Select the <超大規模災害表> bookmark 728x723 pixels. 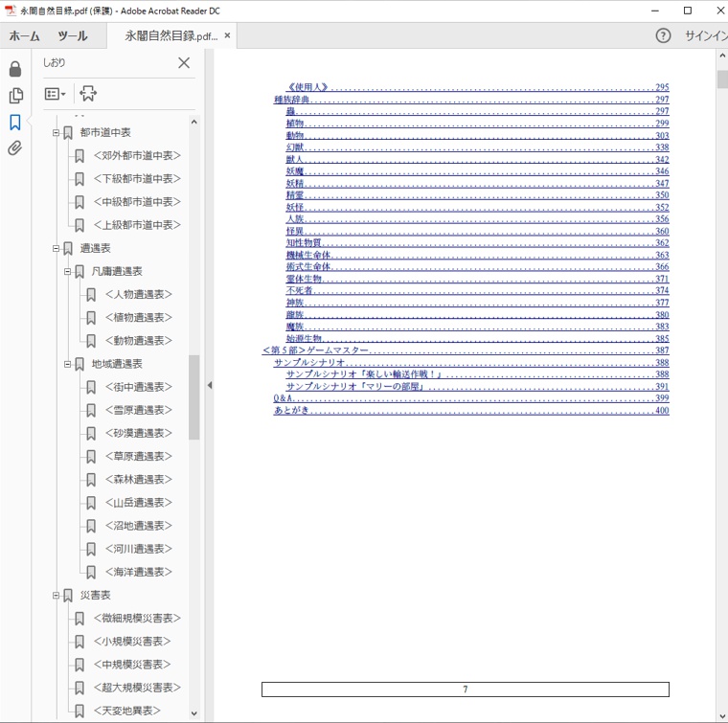pos(137,688)
